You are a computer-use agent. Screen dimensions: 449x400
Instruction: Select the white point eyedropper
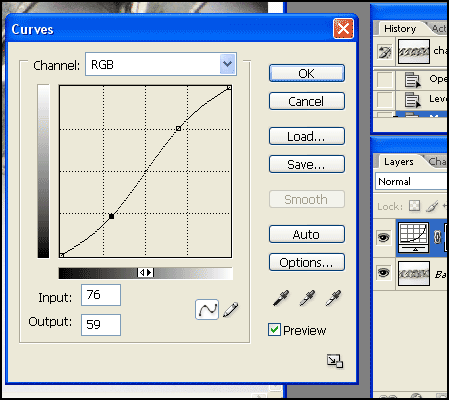[333, 298]
